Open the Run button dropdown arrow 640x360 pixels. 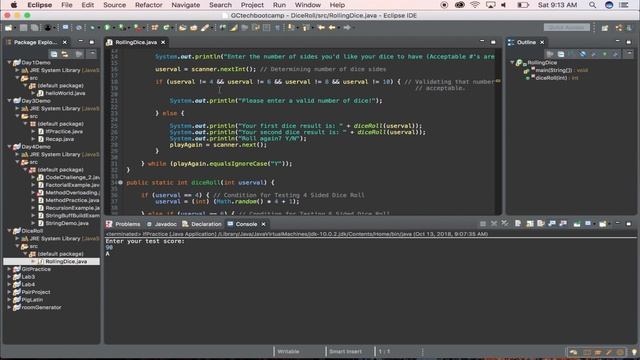113,28
